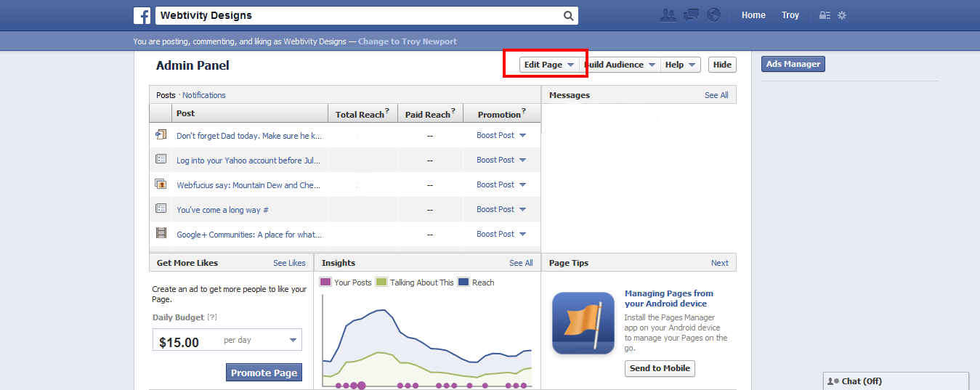The width and height of the screenshot is (980, 390).
Task: Click the Facebook logo icon
Action: [142, 15]
